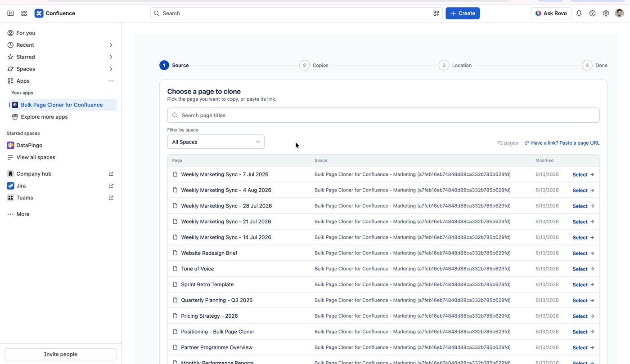Click the DataPingo space icon
Screen dimensions: 630x364
(10, 145)
